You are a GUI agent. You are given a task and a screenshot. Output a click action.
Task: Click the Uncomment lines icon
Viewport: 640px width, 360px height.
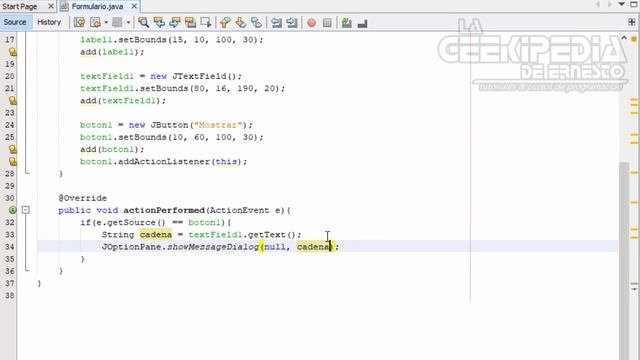[362, 23]
